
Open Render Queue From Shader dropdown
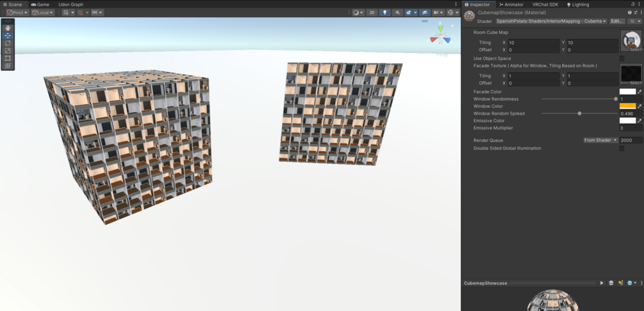coord(601,140)
